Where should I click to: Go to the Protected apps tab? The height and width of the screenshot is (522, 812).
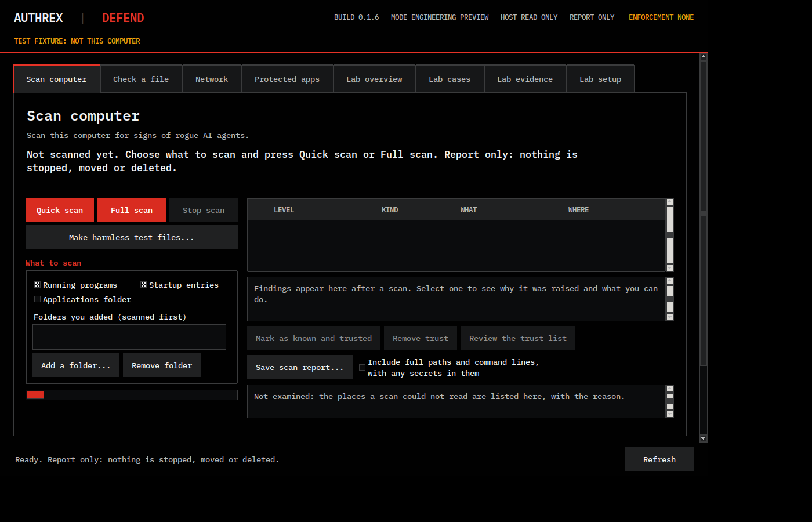tap(287, 79)
